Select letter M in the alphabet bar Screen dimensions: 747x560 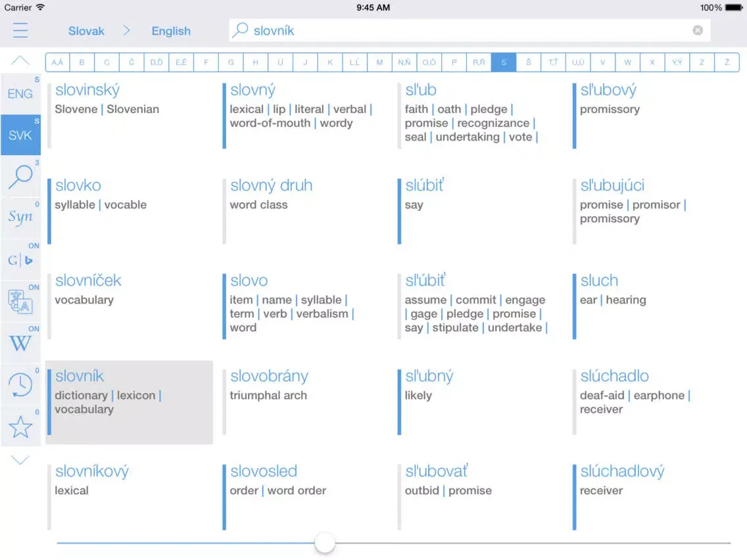coord(379,62)
